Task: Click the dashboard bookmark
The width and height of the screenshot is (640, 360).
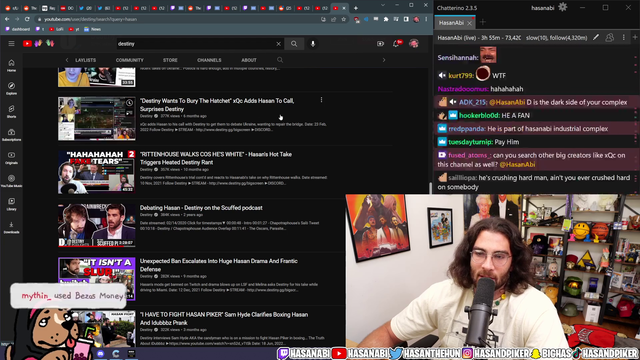Action: point(17,29)
